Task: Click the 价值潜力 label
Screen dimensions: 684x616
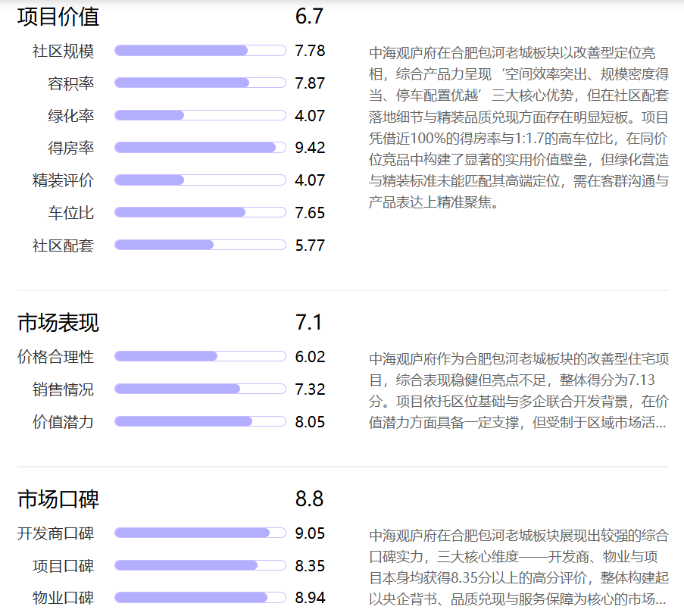Action: [64, 422]
